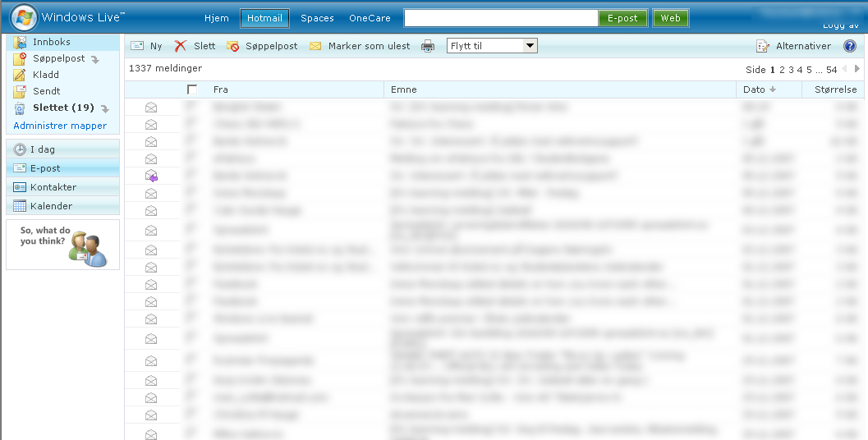Sort messages by the Fra column header
868x440 pixels.
pyautogui.click(x=220, y=89)
